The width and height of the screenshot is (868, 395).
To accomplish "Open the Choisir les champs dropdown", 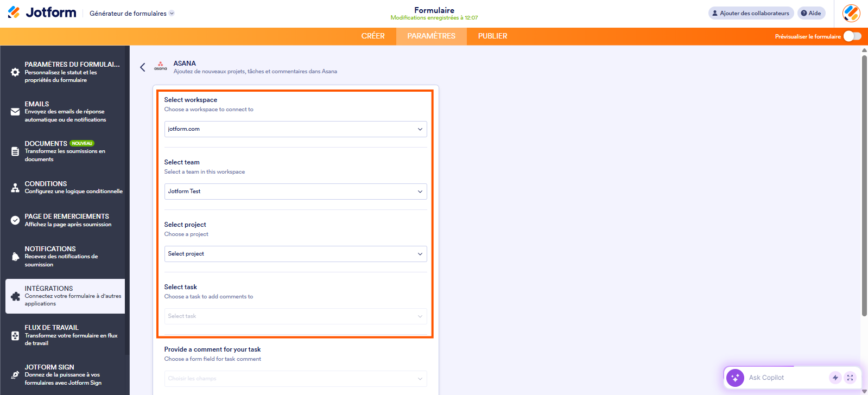I will 295,379.
